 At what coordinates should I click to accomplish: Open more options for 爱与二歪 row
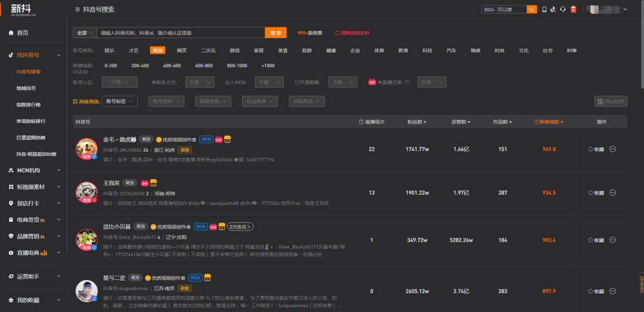click(x=612, y=292)
